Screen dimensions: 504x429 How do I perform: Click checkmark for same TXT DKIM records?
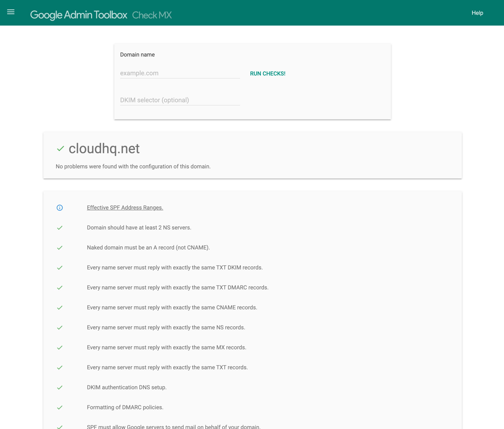tap(60, 268)
